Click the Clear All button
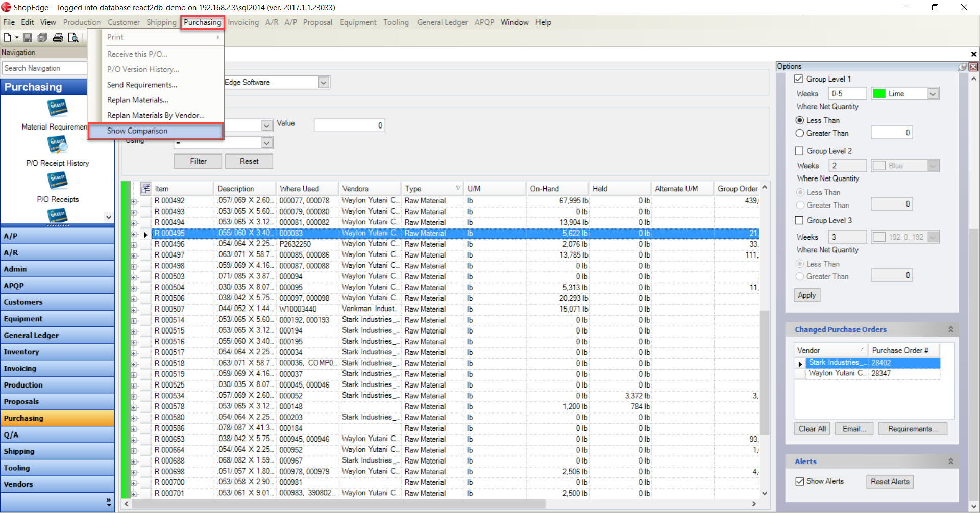Viewport: 980px width, 513px height. [812, 429]
